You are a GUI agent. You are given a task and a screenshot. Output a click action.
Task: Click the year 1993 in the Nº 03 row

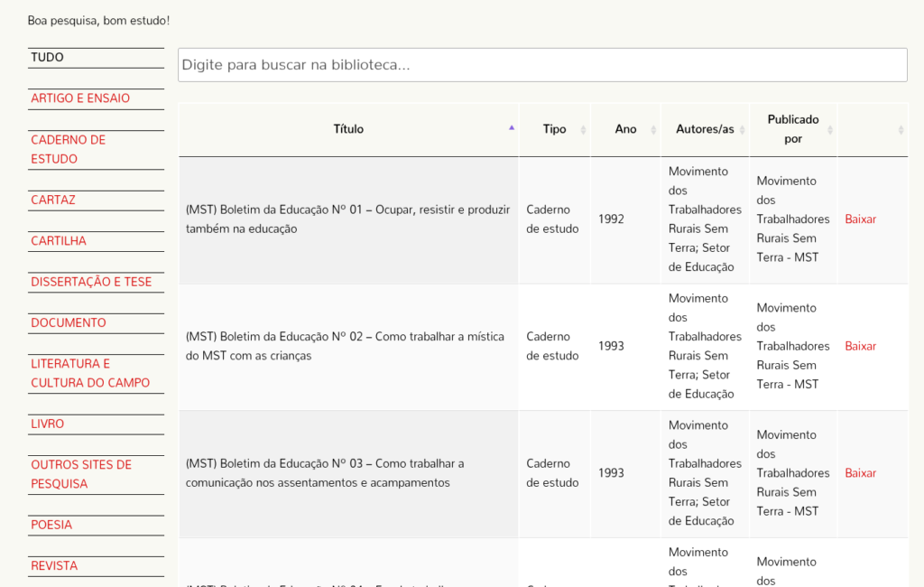tap(611, 472)
